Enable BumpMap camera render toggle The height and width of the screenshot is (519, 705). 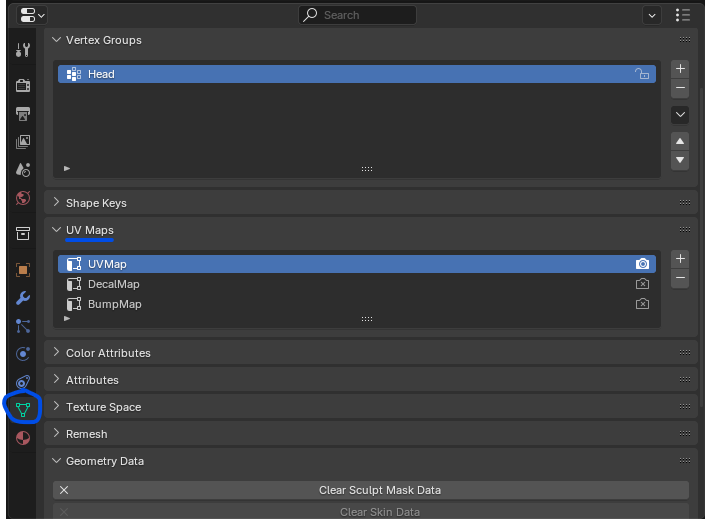coord(643,304)
